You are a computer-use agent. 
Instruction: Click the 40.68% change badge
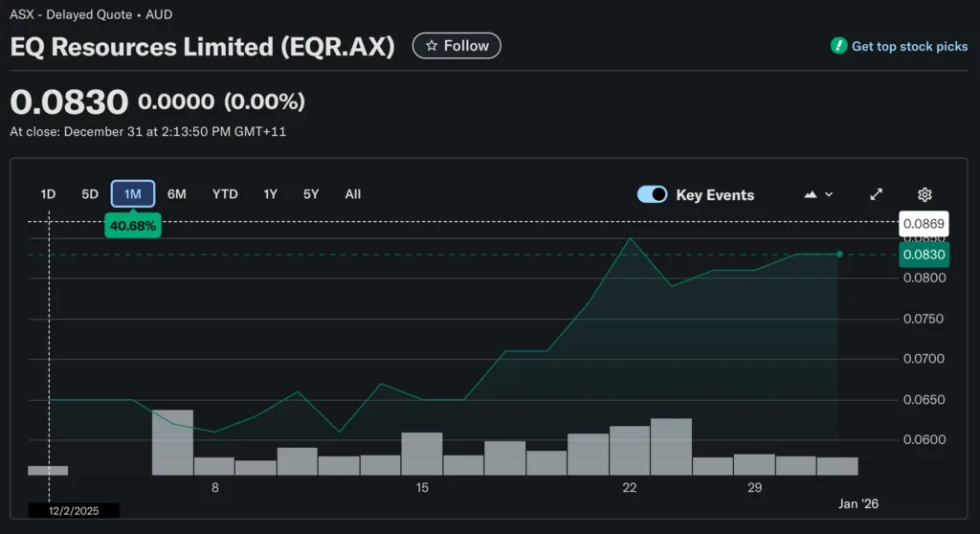133,226
